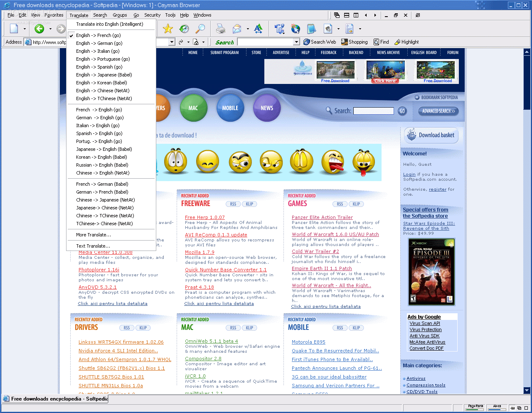Viewport: 532px width, 413px height.
Task: Open Linksys WRT54GX firmware 1.02.06 link
Action: (121, 342)
